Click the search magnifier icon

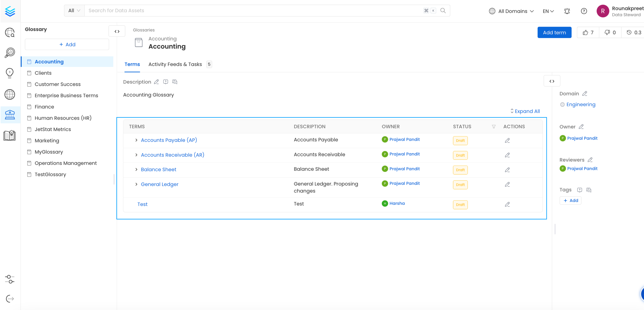click(443, 11)
